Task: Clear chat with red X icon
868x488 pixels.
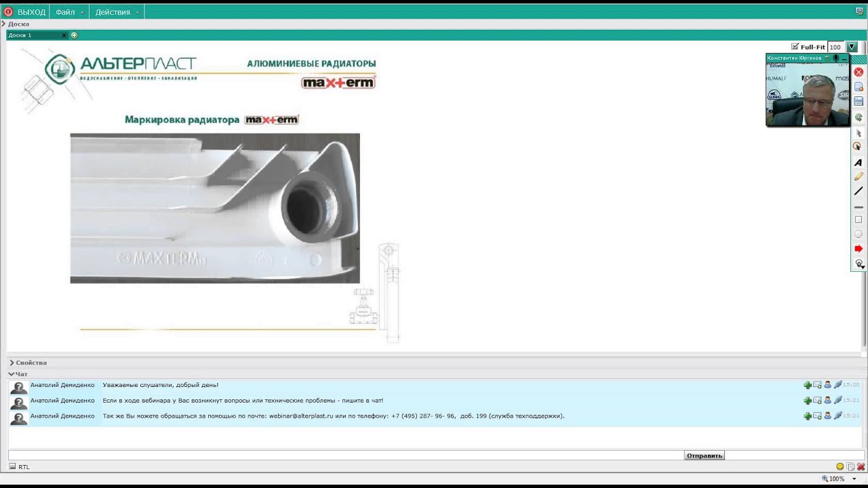Action: pyautogui.click(x=861, y=466)
